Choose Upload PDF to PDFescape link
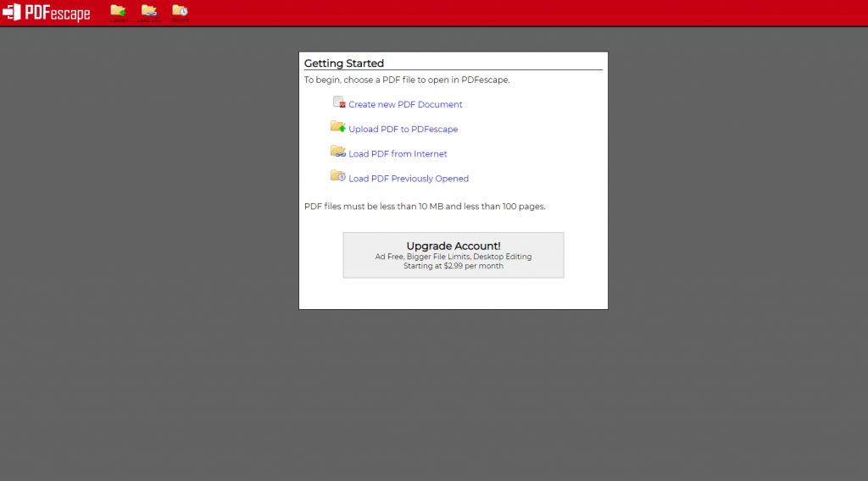The height and width of the screenshot is (481, 868). pos(403,130)
